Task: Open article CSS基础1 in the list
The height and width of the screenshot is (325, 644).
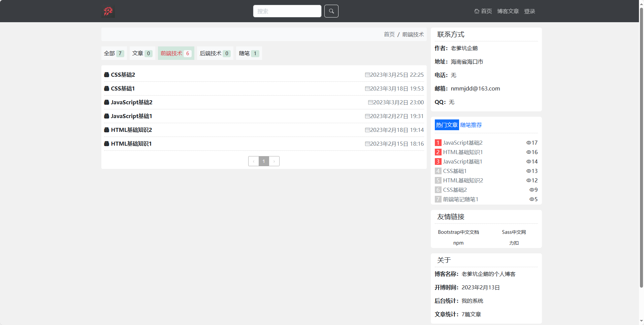Action: 123,88
